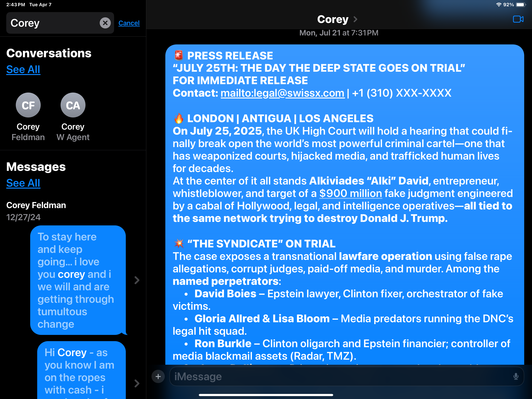The width and height of the screenshot is (532, 399).
Task: Open Corey Feldman conversation avatar
Action: 28,105
